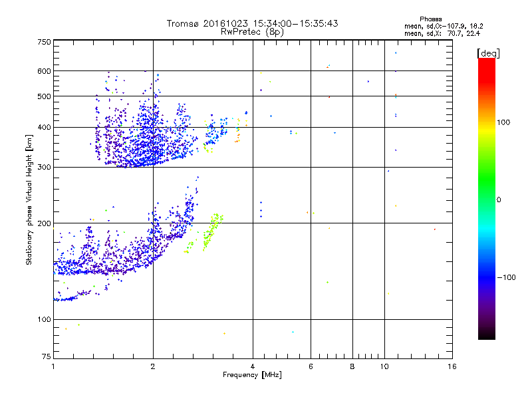The width and height of the screenshot is (532, 399).
Task: Click the x-axis tick label "4"
Action: click(x=253, y=366)
